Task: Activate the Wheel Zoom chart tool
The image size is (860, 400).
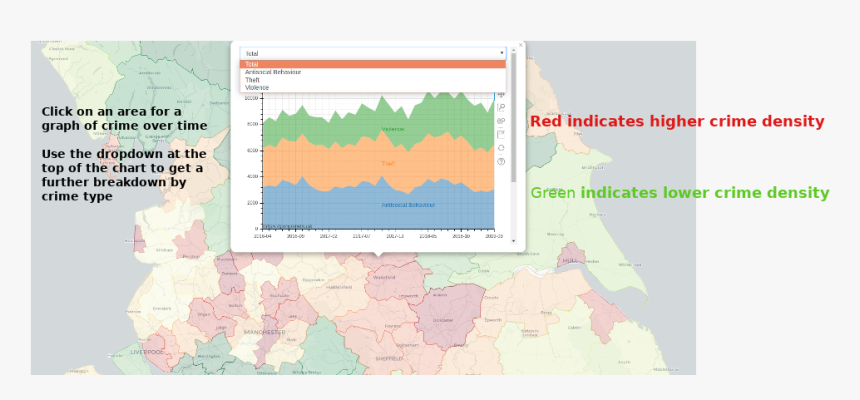Action: [x=501, y=121]
